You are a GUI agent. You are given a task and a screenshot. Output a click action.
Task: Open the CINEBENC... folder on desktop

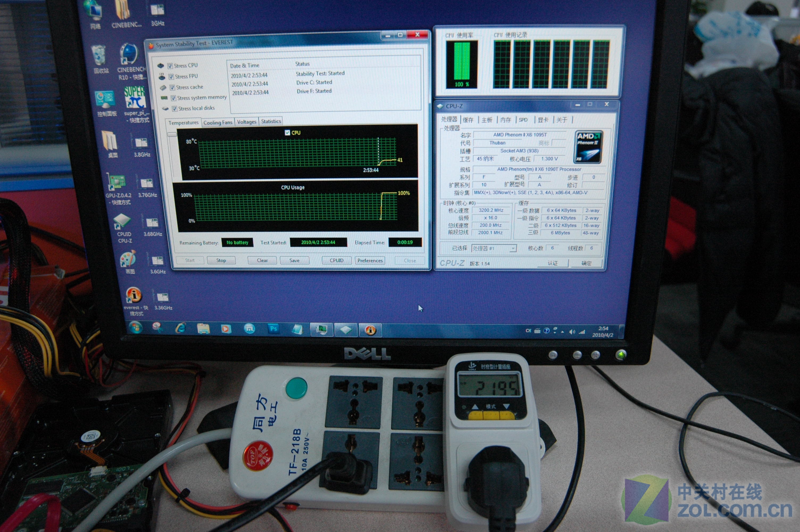pos(126,14)
